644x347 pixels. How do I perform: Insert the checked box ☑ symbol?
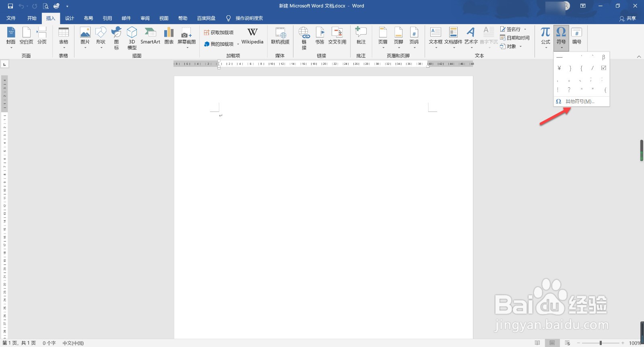pyautogui.click(x=603, y=68)
